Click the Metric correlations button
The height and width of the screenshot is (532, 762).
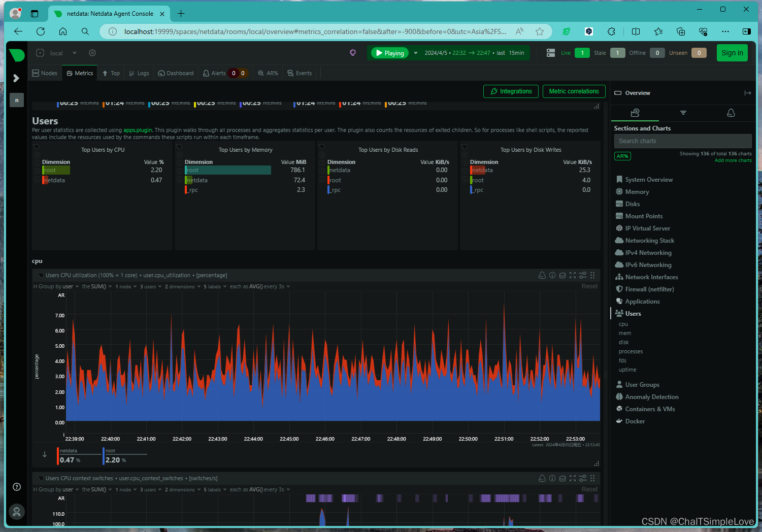(574, 91)
